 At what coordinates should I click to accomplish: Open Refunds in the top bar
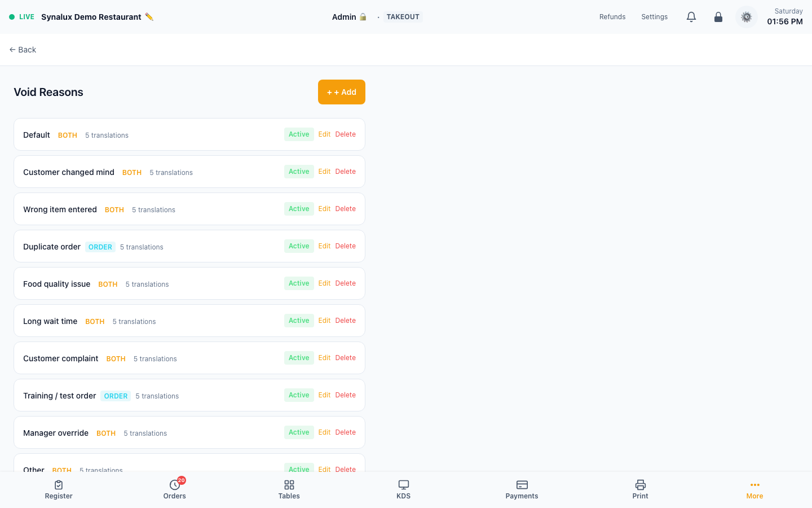pos(612,17)
